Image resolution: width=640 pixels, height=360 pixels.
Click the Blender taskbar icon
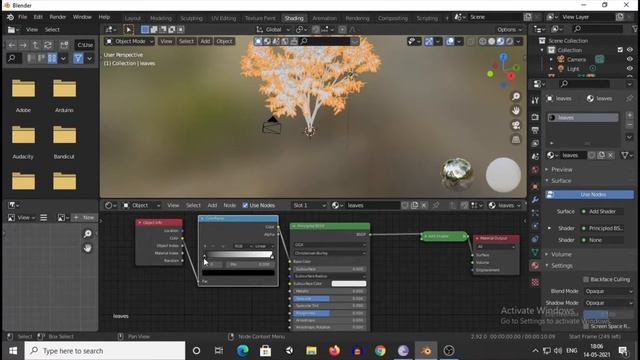click(426, 351)
